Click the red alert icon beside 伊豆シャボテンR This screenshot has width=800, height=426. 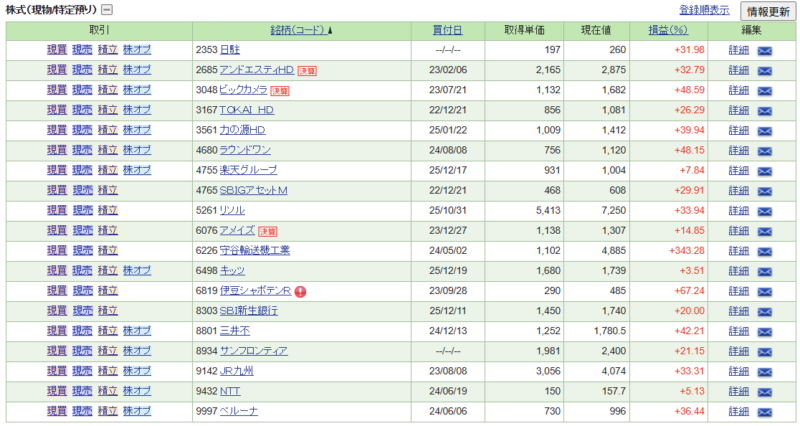[300, 291]
